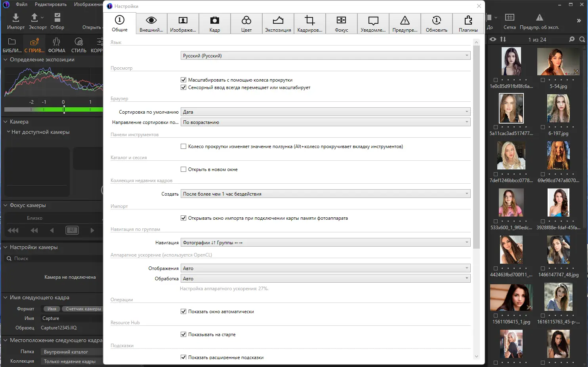Screen dimensions: 588x367
Task: Switch to the Изображение settings tab
Action: point(183,23)
